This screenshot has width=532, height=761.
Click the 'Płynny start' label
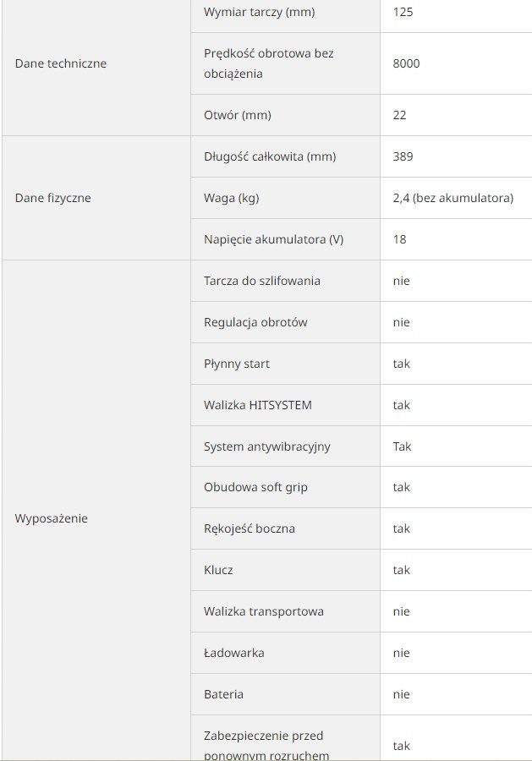pyautogui.click(x=237, y=364)
